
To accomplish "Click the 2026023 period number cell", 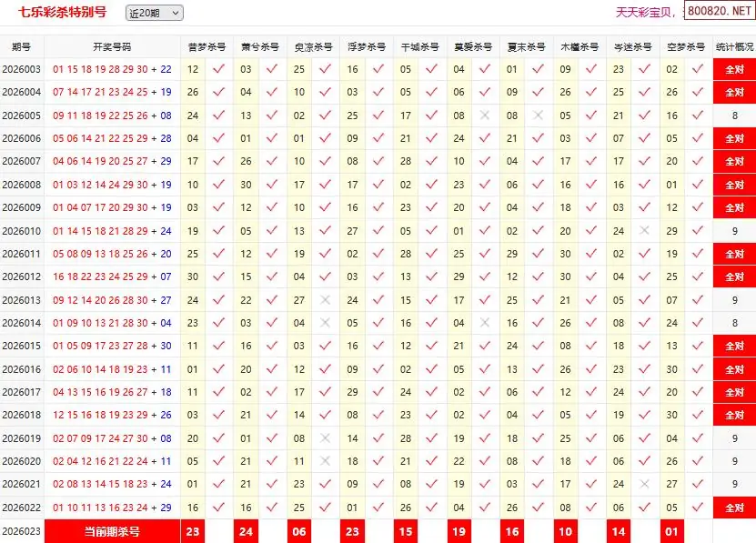I will coord(22,531).
